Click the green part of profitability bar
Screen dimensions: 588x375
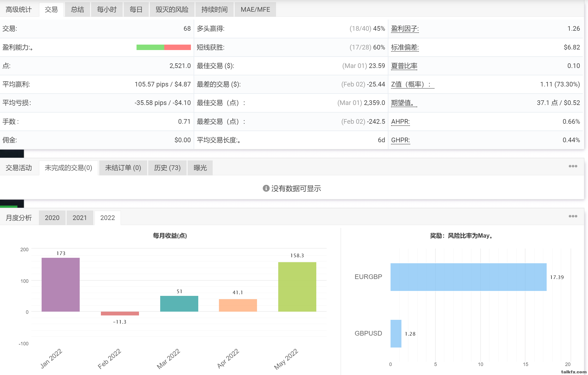tap(150, 47)
